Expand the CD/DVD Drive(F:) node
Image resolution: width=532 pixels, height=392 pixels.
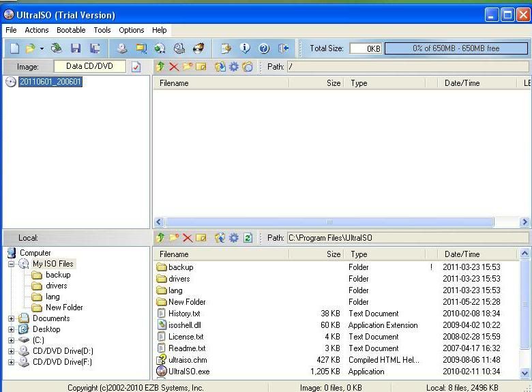11,362
